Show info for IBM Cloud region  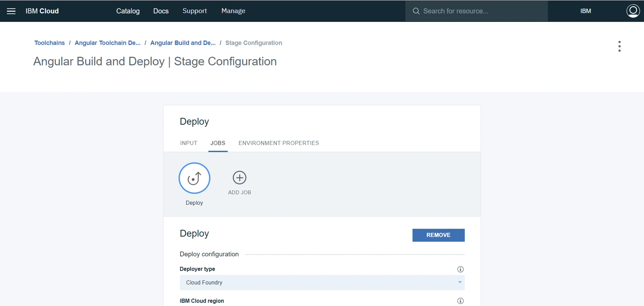[x=460, y=301]
